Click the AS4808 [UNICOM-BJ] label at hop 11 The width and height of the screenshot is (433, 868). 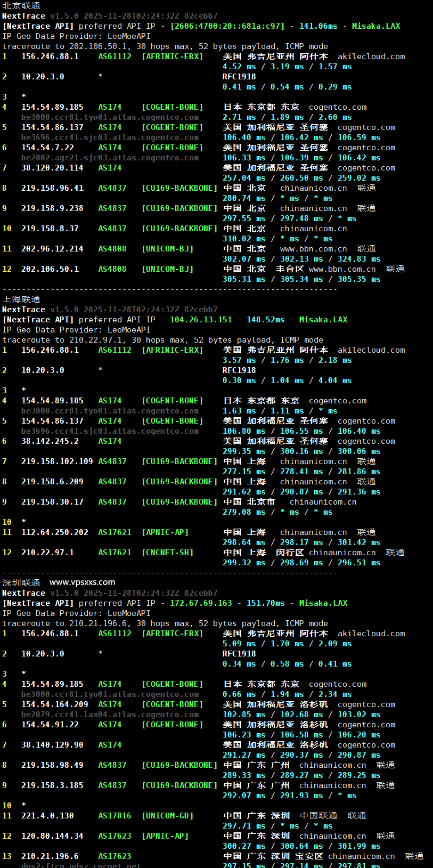146,249
